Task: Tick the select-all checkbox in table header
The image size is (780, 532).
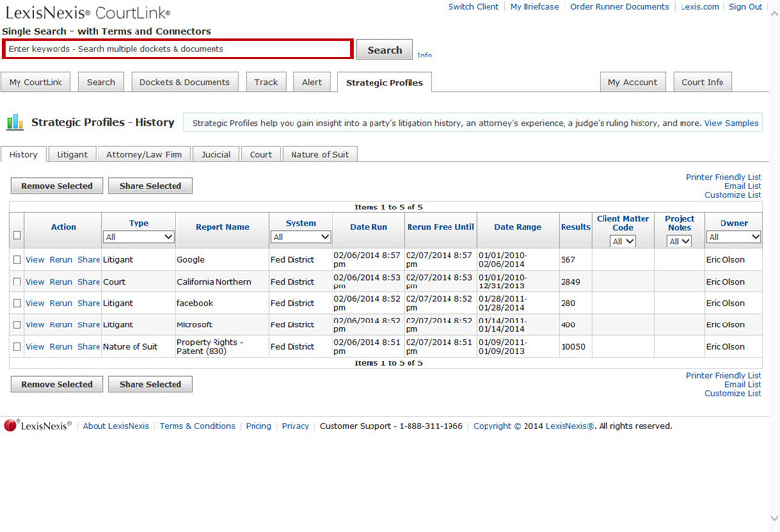Action: point(17,235)
